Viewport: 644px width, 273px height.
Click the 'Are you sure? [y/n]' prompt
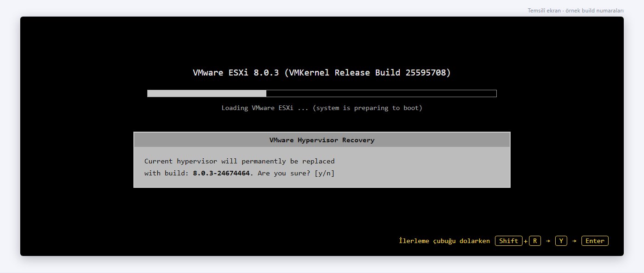296,173
